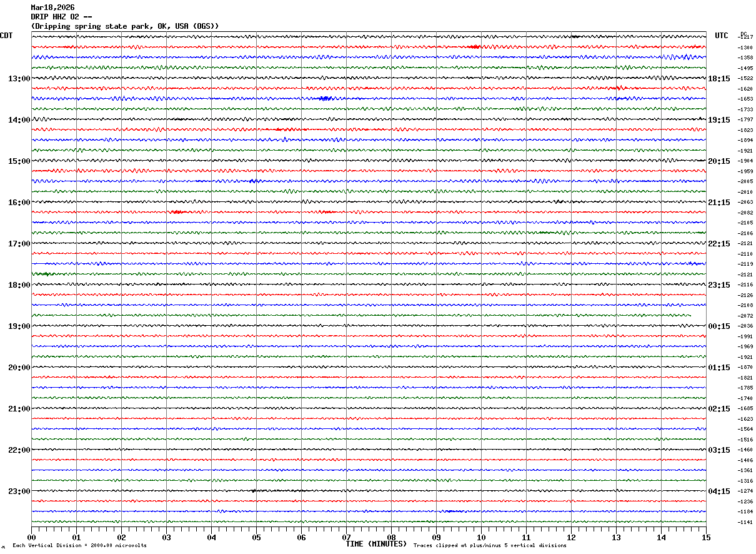Click the TIME (MINUTES) axis label

pyautogui.click(x=376, y=544)
